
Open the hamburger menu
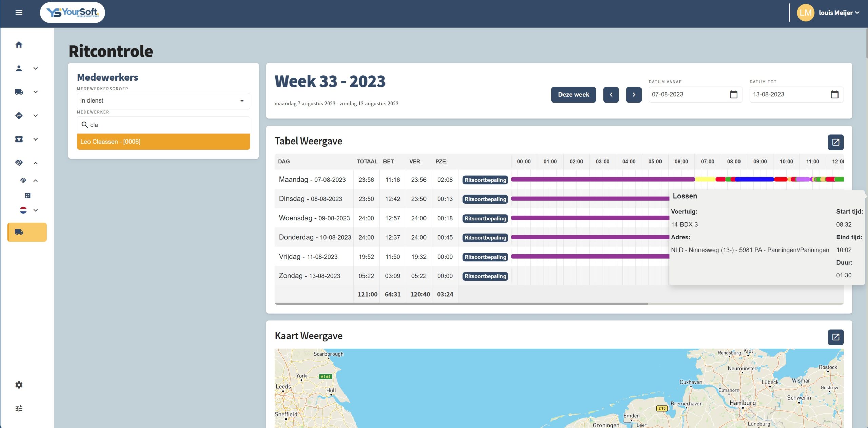[19, 13]
